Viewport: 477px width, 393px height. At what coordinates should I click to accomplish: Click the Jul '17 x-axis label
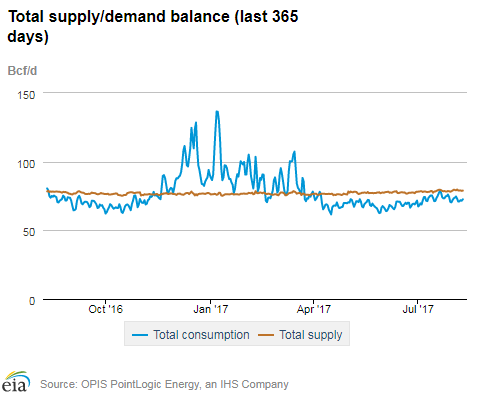click(x=418, y=309)
